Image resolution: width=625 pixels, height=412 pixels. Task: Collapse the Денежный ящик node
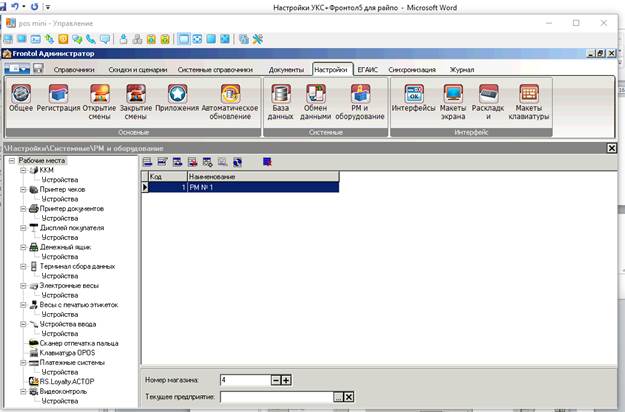click(23, 247)
